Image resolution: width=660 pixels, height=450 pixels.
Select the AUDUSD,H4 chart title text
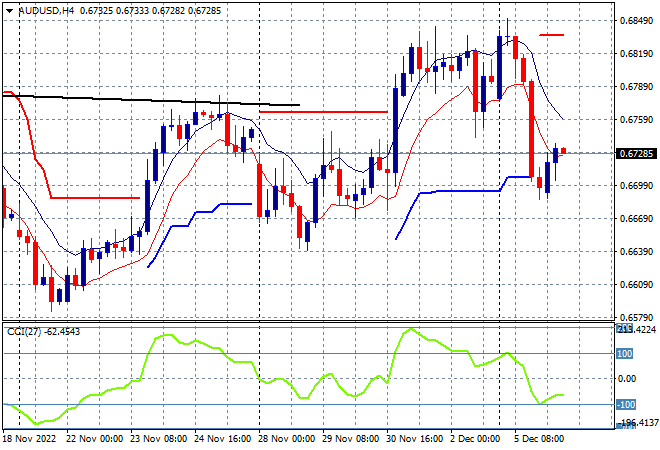tap(46, 11)
